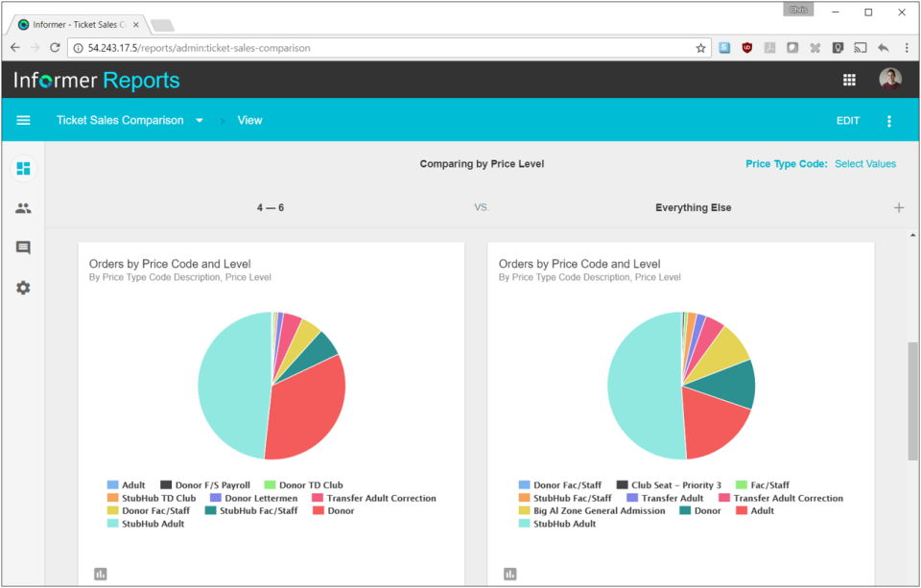The image size is (921, 588).
Task: Select the Informer - Ticket Sales tab
Action: [x=79, y=25]
